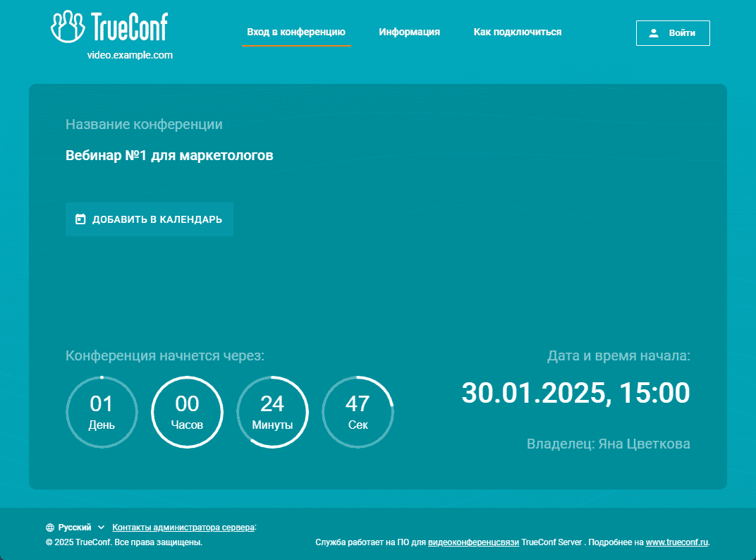Click the globe language icon in footer

coord(49,528)
